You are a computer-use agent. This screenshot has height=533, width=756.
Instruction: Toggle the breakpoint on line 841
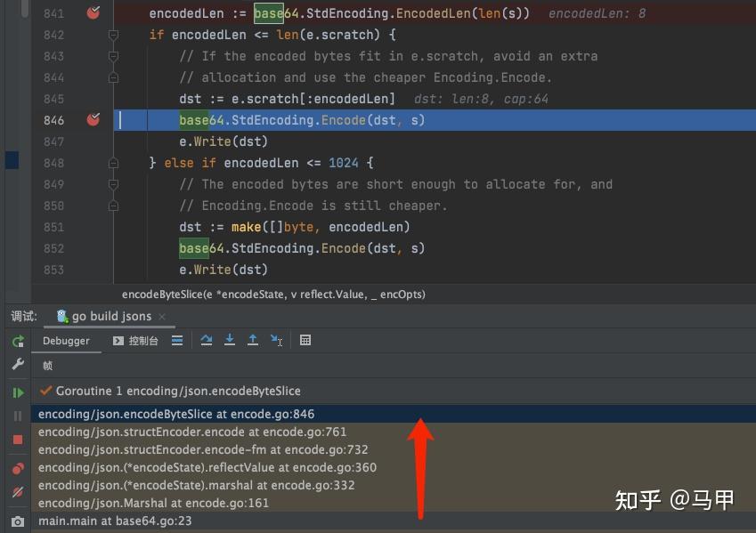click(x=93, y=13)
